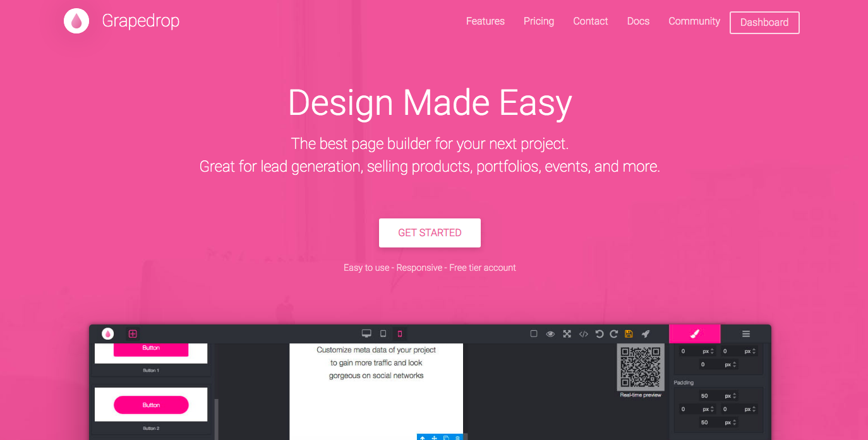The image size is (868, 440).
Task: Click the Dashboard button
Action: pyautogui.click(x=764, y=22)
